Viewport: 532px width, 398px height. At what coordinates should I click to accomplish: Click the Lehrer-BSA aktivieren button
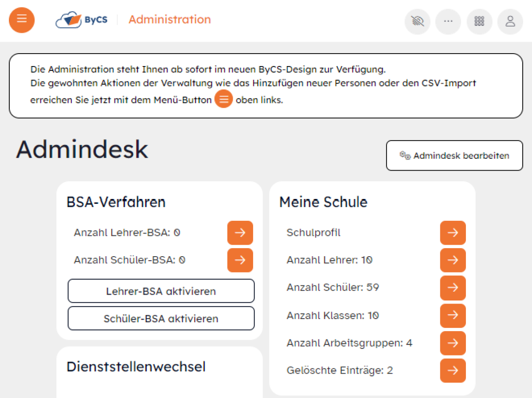click(161, 291)
